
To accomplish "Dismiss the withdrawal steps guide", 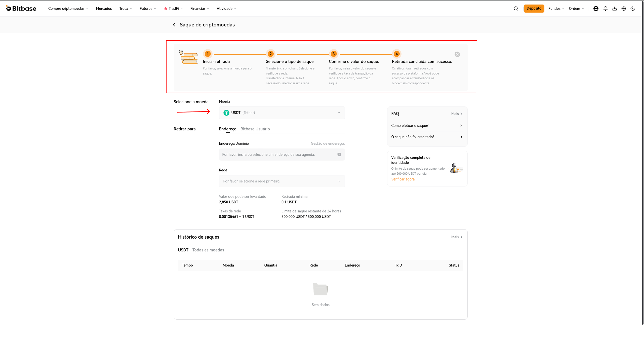I will 457,54.
